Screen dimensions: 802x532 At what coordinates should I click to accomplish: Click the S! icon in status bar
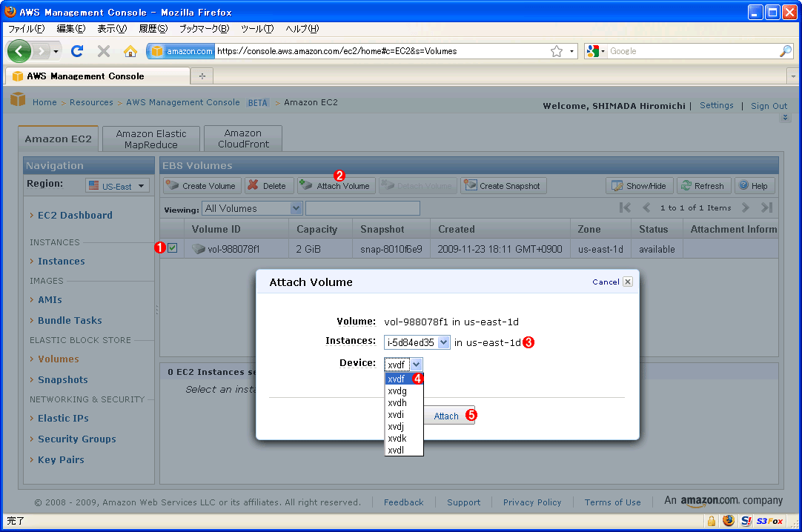[x=746, y=521]
